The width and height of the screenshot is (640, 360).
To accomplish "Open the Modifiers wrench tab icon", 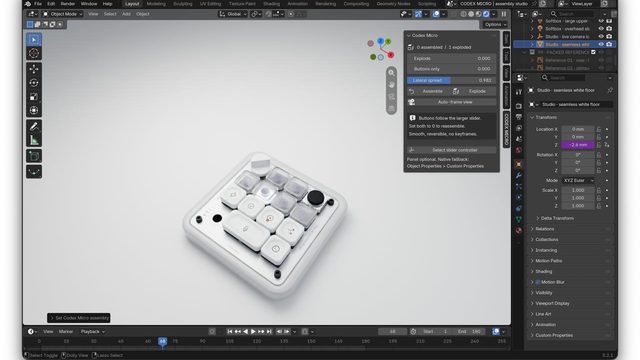I will click(519, 175).
